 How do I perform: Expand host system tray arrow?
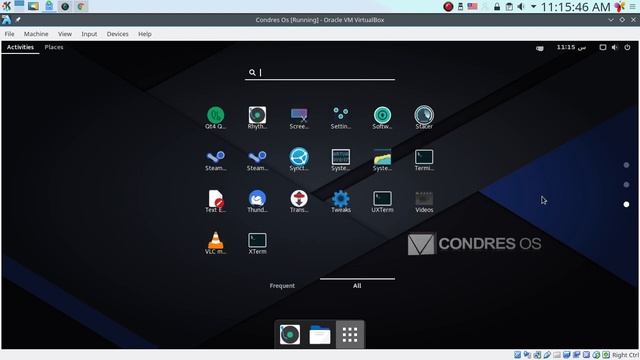click(x=533, y=7)
